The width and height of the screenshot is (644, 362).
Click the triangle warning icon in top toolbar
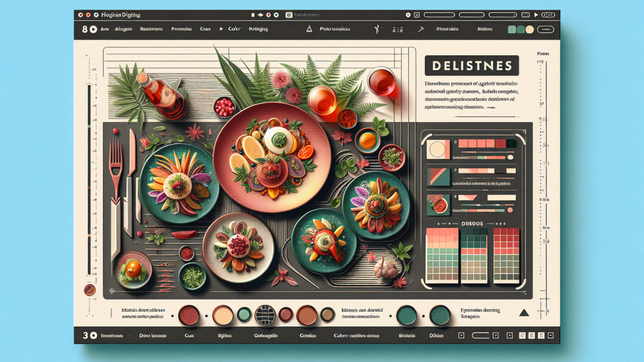click(x=309, y=28)
